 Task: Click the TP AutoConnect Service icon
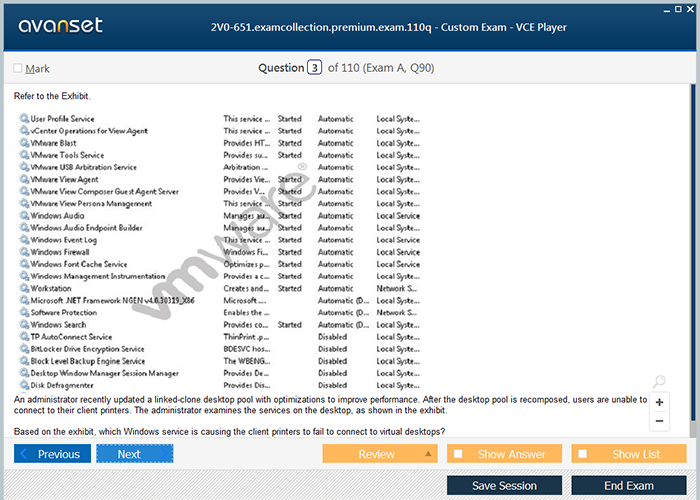pos(24,337)
